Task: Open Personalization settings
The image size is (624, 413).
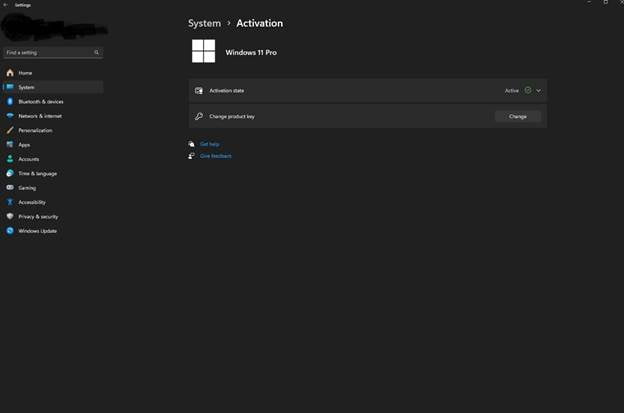Action: 53,130
